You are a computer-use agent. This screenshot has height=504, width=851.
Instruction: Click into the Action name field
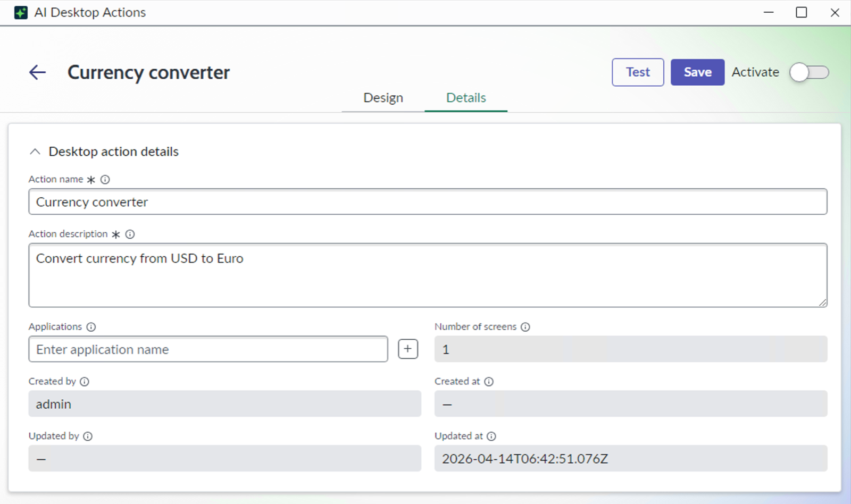tap(428, 202)
